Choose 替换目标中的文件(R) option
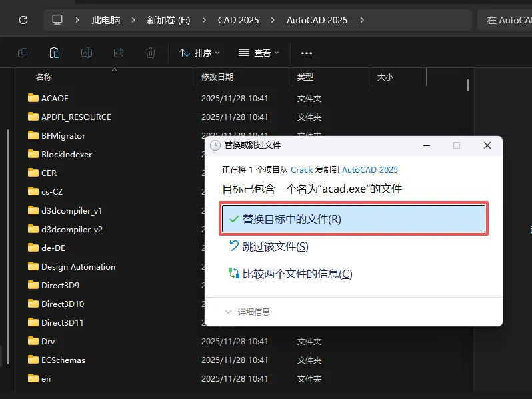532x399 pixels. point(353,218)
